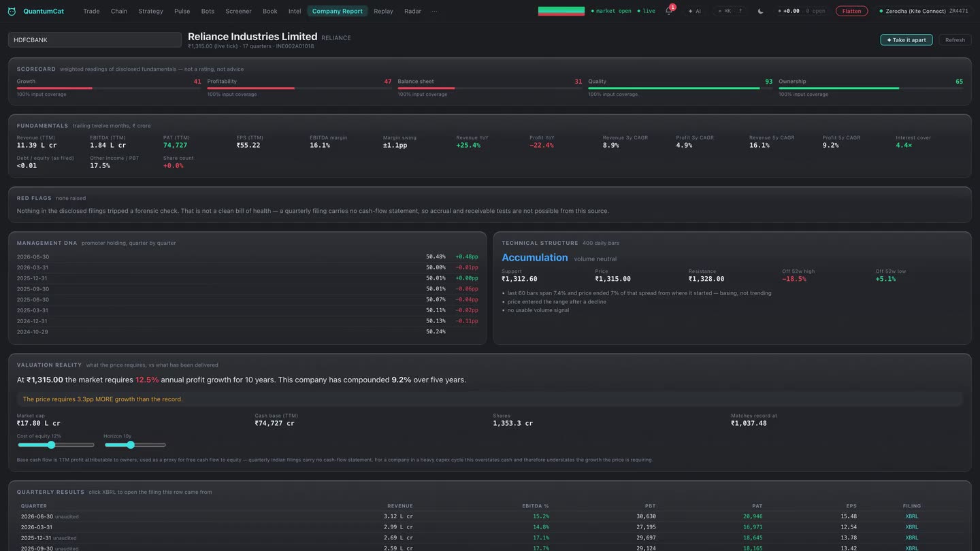Switch to the Book tab

point(270,11)
